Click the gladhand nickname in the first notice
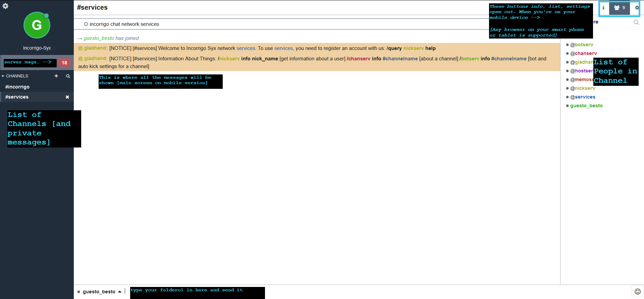Image resolution: width=644 pixels, height=299 pixels. pyautogui.click(x=96, y=48)
